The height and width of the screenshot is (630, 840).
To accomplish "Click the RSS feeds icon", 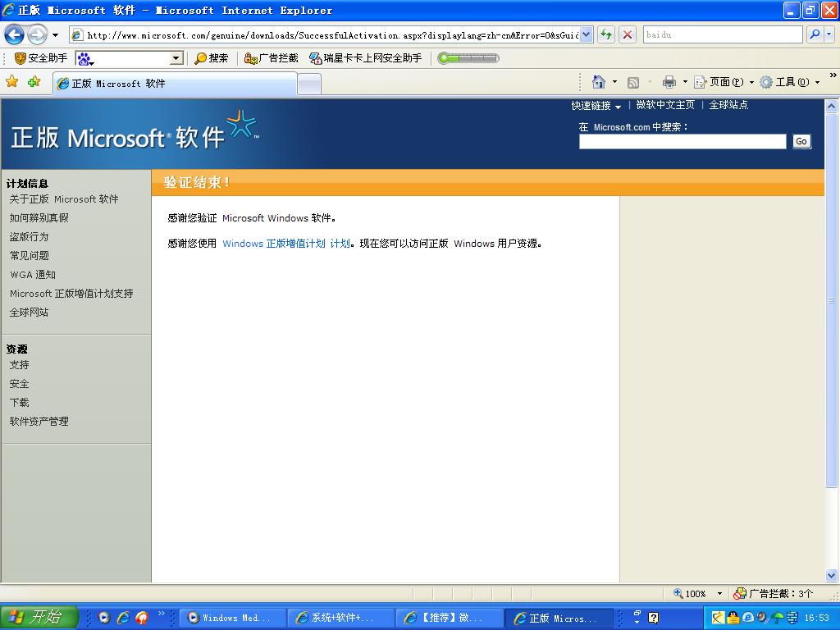I will (x=633, y=83).
